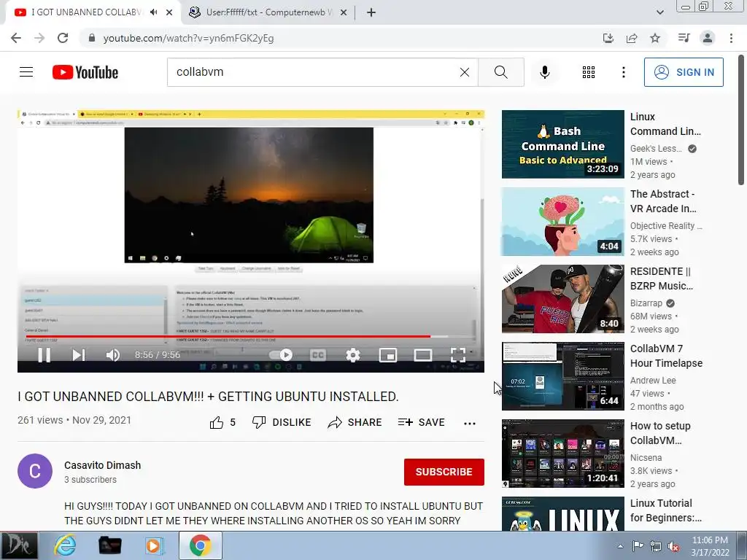
Task: Open Linux Tutorial for Beginners title
Action: (665, 510)
